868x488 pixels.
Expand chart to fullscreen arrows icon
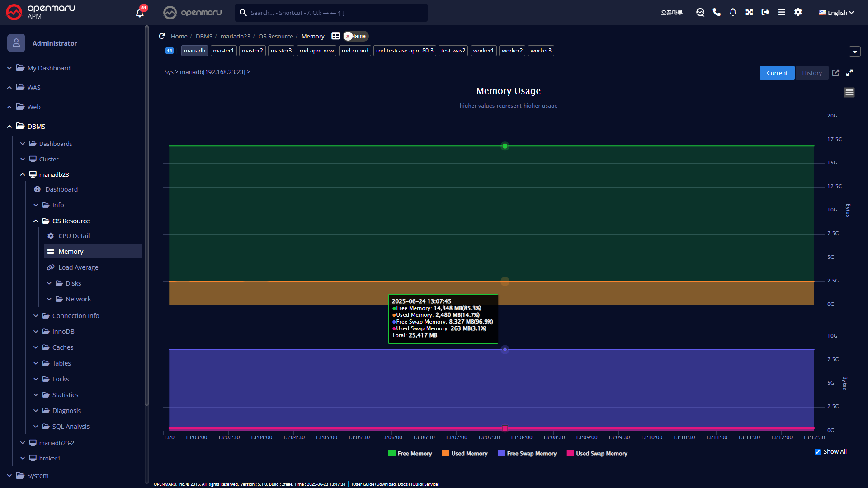(849, 73)
